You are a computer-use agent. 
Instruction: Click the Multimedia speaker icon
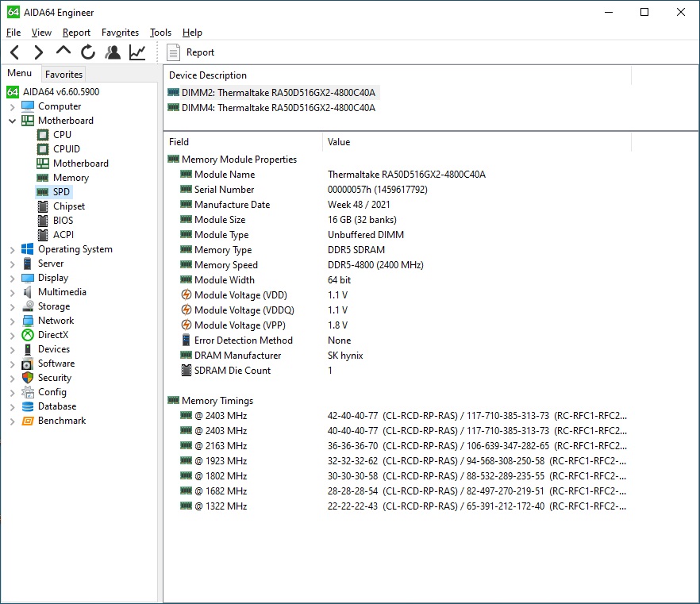coord(28,292)
